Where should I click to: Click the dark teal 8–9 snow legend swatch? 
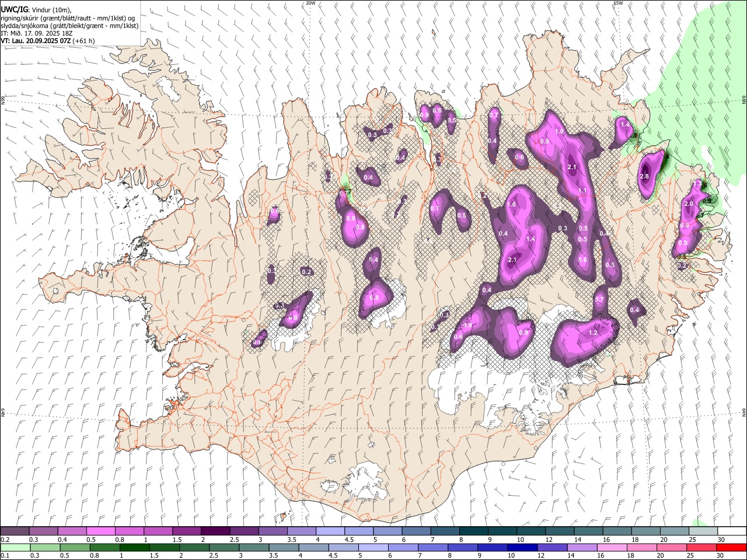473,531
